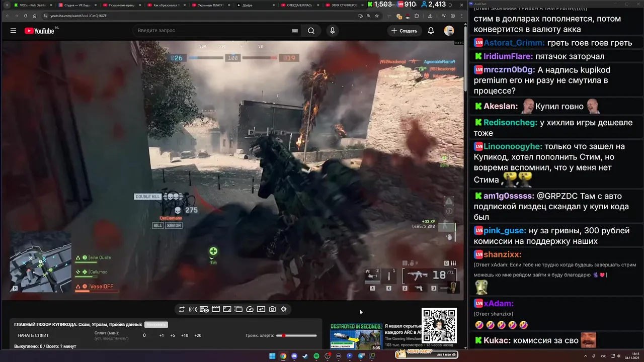Screen dimensions: 644x362
Task: Open the gear settings icon under the player
Action: (284, 309)
